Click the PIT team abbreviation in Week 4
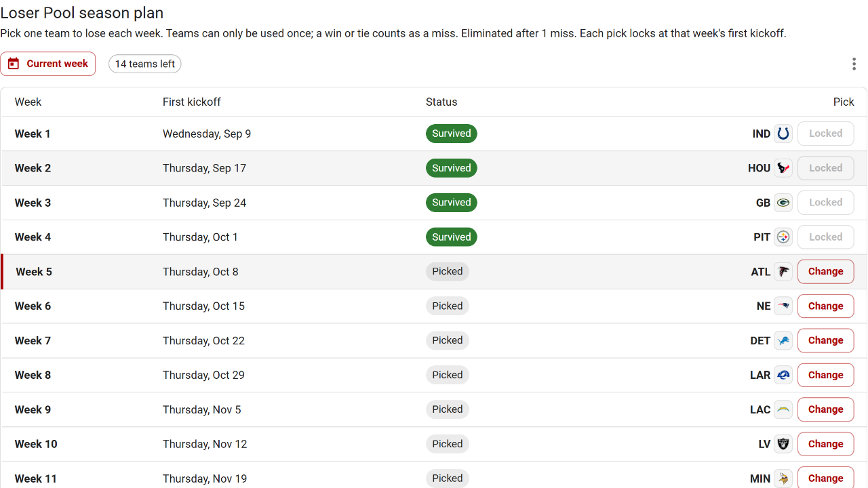The height and width of the screenshot is (488, 868). (x=762, y=237)
